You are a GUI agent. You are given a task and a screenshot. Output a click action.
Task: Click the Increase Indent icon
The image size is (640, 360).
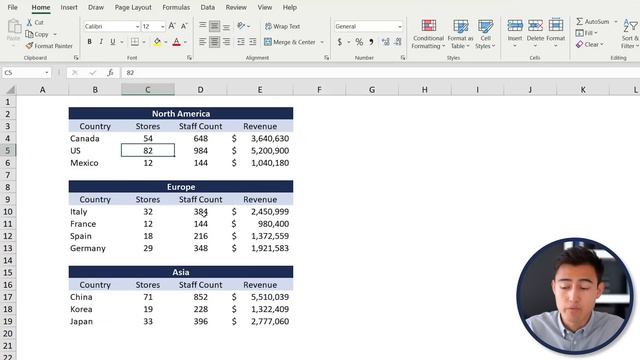pos(253,42)
